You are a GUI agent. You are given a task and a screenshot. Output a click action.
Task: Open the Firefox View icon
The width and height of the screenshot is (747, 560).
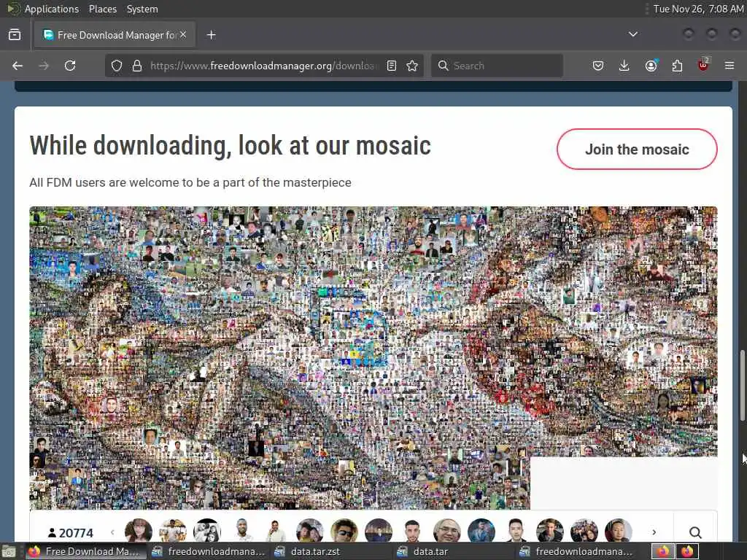click(x=15, y=35)
